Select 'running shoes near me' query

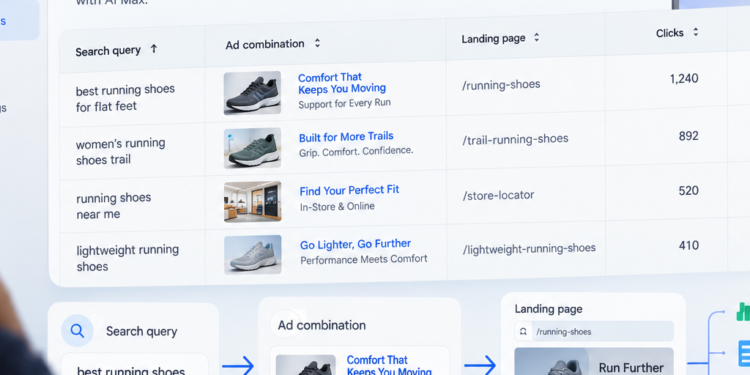click(114, 206)
